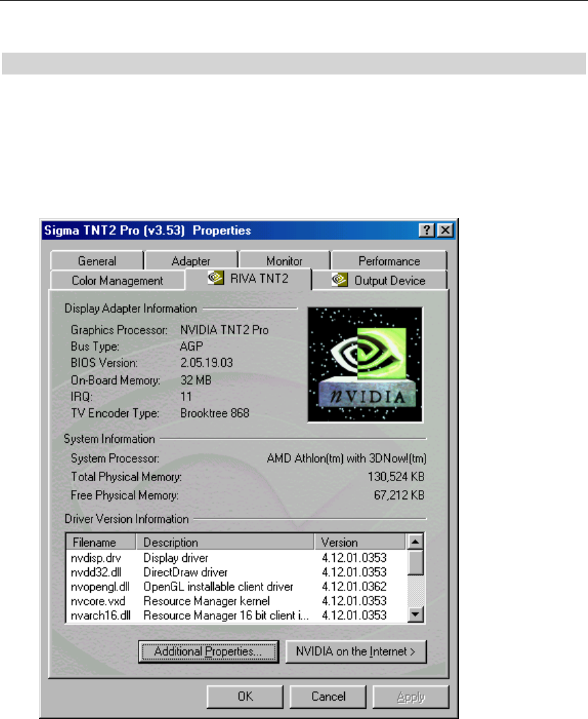The height and width of the screenshot is (719, 588).
Task: Click 'AMD Athlon(tm) with 3DNow!(tm)' text
Action: coord(346,458)
